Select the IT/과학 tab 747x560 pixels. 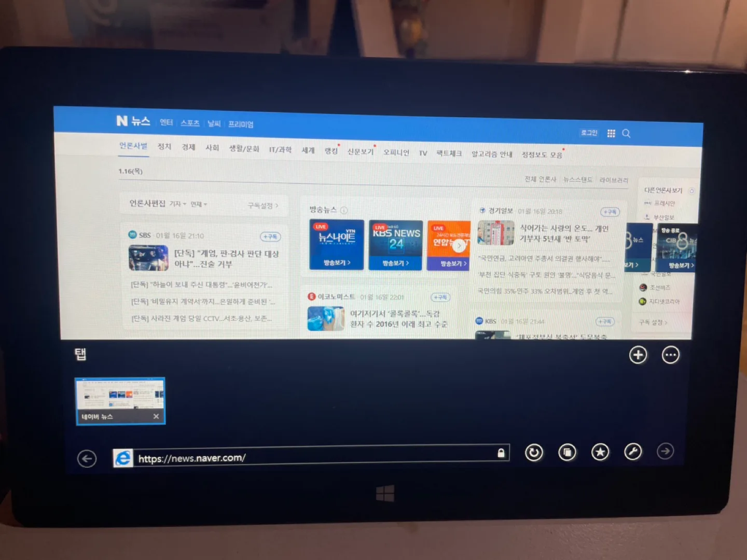[x=280, y=149]
